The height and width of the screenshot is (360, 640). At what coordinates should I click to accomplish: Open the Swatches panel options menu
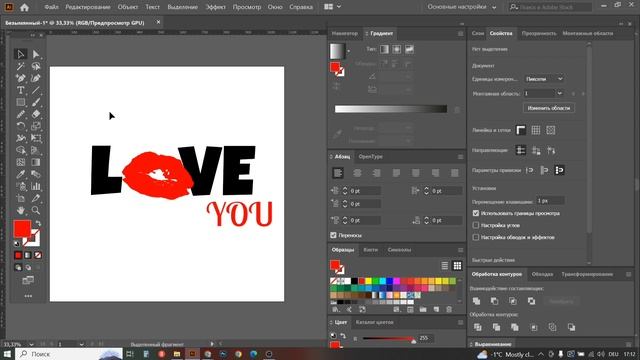460,250
